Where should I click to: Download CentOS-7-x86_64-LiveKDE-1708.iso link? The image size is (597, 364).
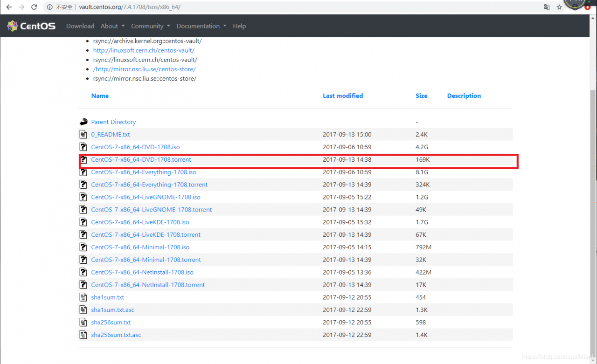140,222
